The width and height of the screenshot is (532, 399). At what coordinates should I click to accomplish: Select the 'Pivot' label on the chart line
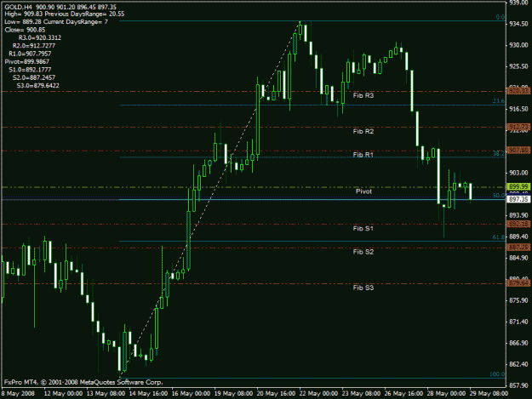tap(363, 191)
